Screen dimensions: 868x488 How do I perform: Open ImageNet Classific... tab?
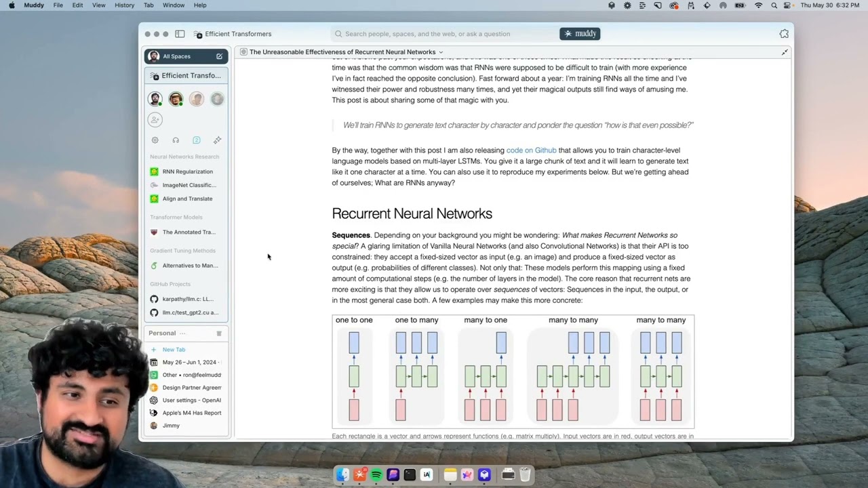[186, 185]
